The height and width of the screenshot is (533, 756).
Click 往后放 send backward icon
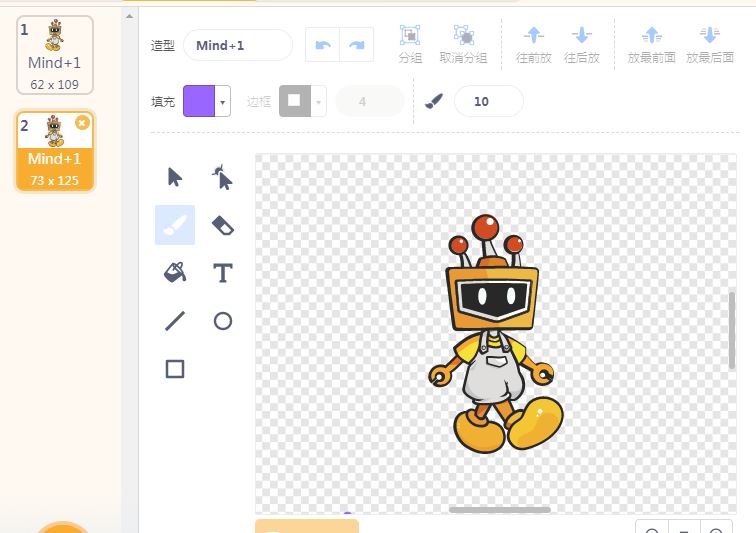pyautogui.click(x=581, y=35)
